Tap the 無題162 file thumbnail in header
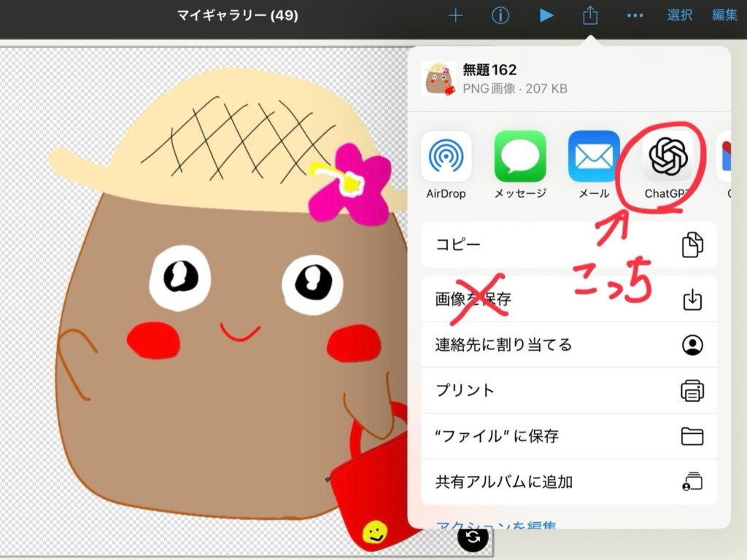Viewport: 747px width, 560px height. [x=438, y=79]
